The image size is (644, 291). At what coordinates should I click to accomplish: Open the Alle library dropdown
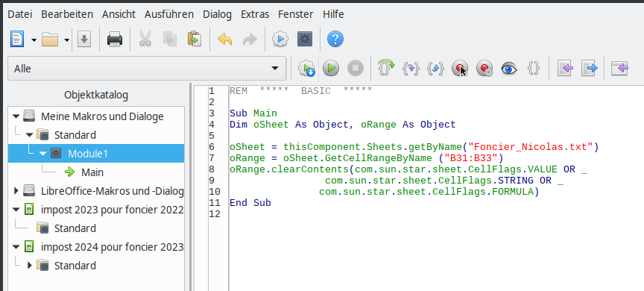point(147,68)
